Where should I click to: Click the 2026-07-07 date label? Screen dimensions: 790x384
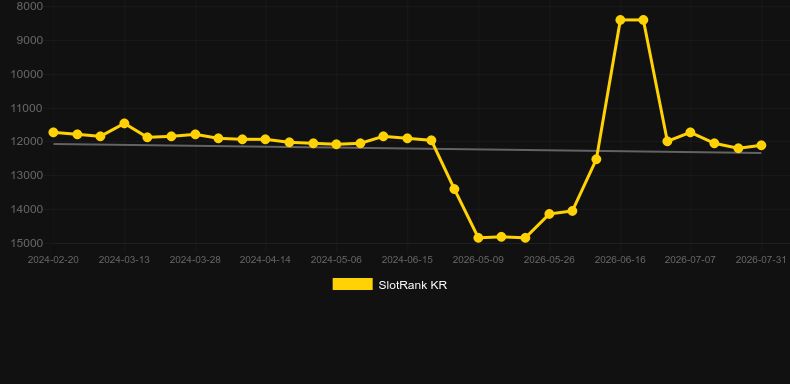click(x=690, y=260)
